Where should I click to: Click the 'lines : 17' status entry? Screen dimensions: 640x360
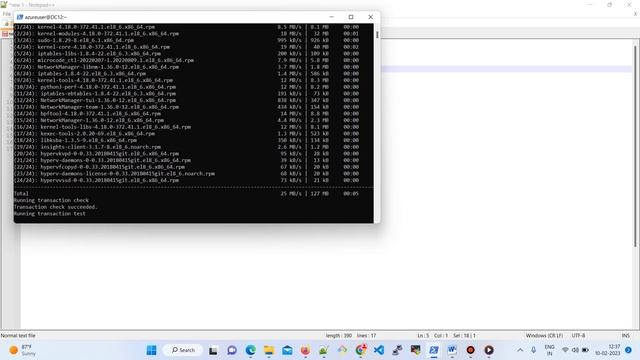(x=366, y=336)
